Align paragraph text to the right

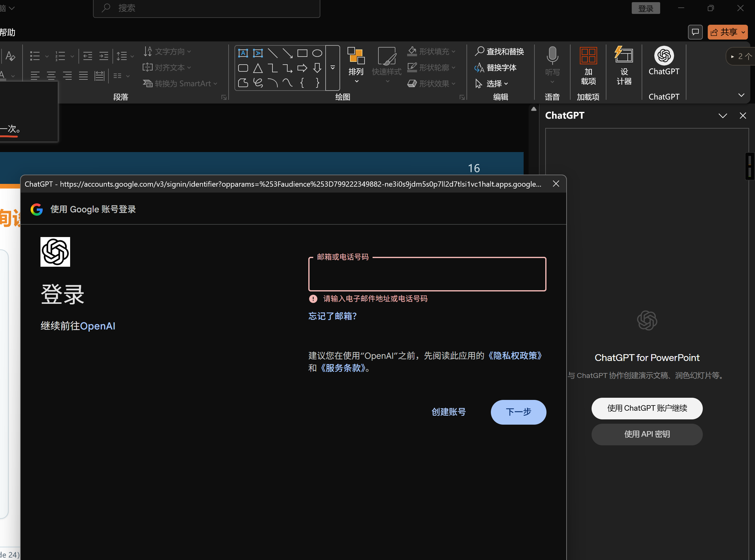[67, 76]
